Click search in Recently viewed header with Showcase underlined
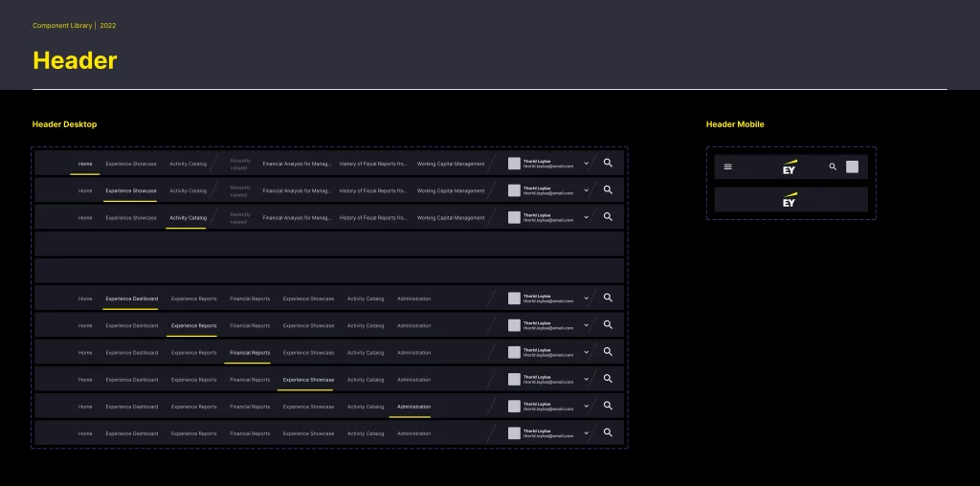This screenshot has height=486, width=980. 608,189
